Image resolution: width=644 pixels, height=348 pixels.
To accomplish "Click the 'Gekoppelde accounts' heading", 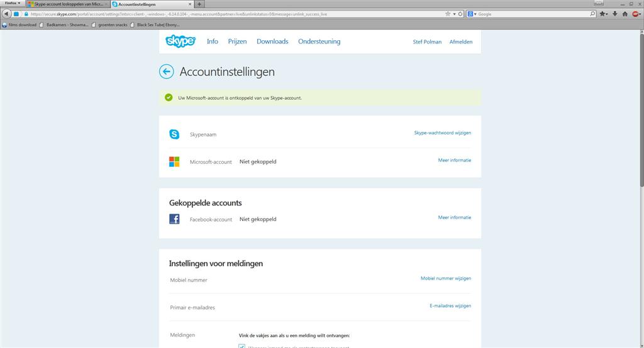I will pos(206,203).
